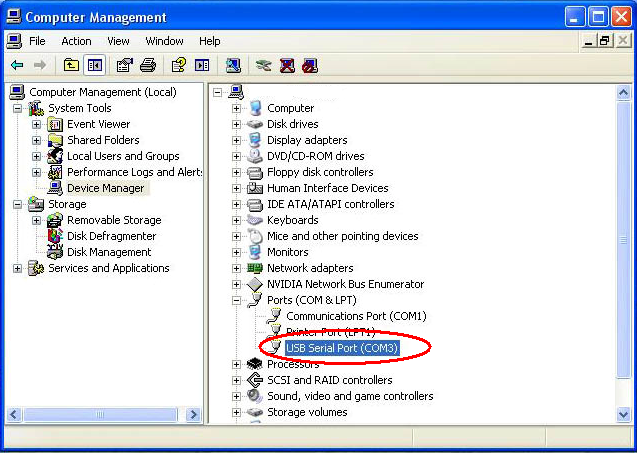The height and width of the screenshot is (453, 637).
Task: Select IDE ATA/ATAPI controllers category
Action: point(331,204)
